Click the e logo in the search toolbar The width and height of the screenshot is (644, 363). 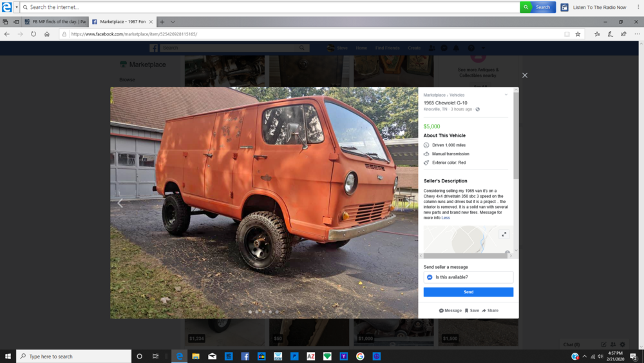[x=6, y=7]
